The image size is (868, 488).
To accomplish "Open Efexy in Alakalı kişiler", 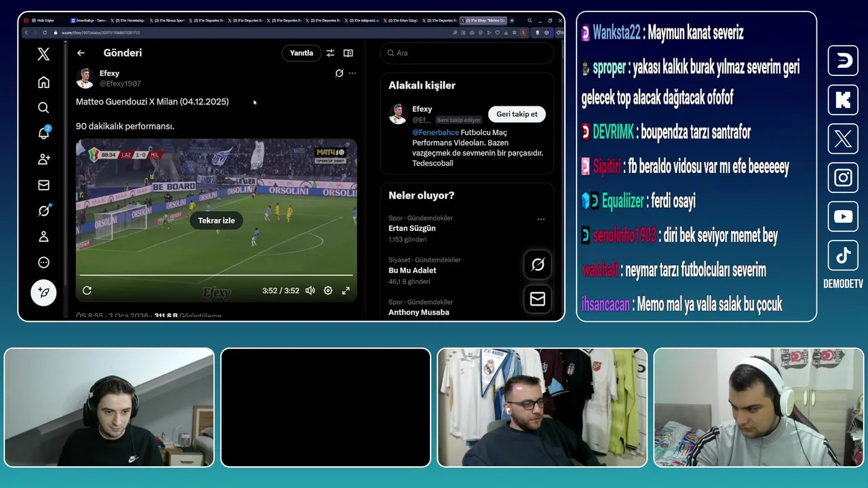I will 422,108.
